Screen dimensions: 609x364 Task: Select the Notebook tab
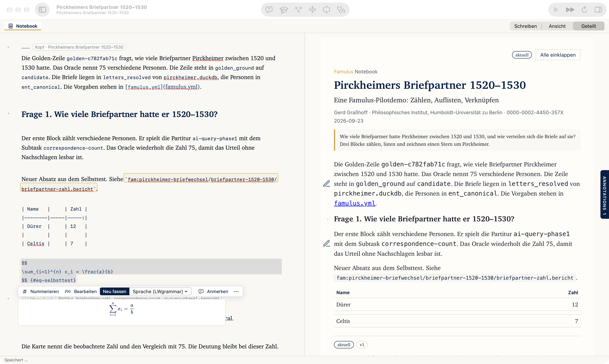[x=23, y=26]
